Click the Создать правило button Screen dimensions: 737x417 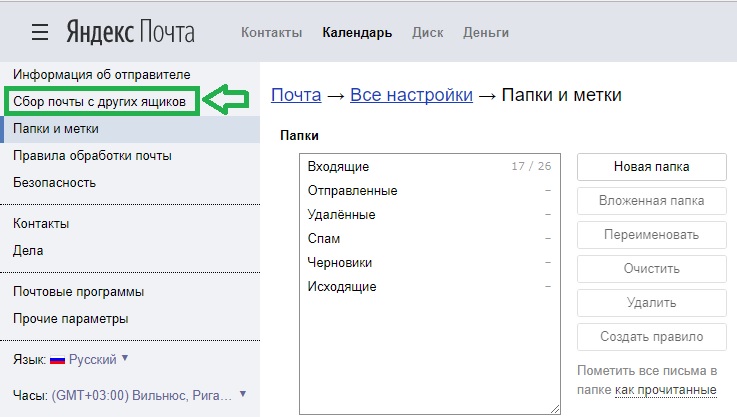coord(651,337)
